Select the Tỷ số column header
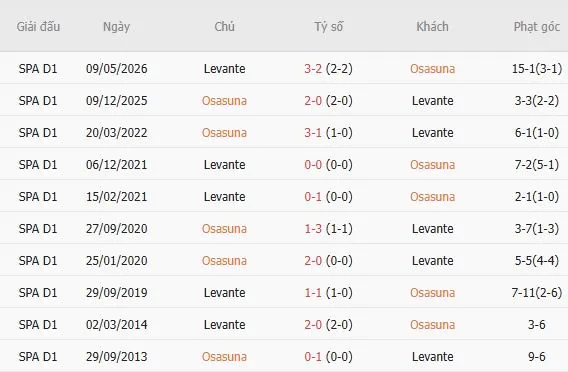The image size is (568, 372). (x=328, y=27)
